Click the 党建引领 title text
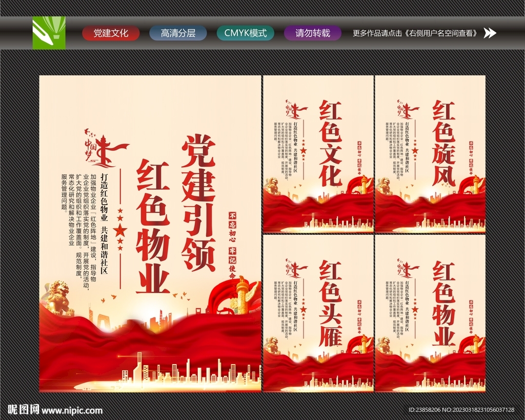The width and height of the screenshot is (525, 420). (x=198, y=203)
